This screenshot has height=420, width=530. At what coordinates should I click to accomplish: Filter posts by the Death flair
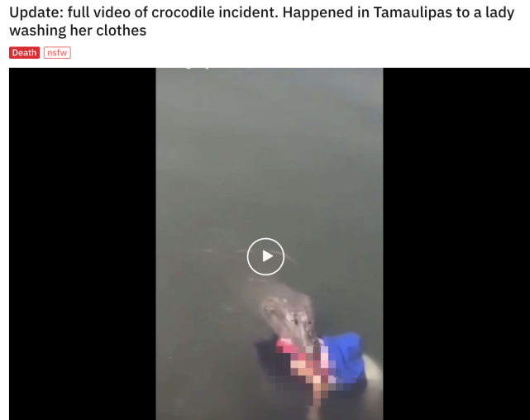click(x=24, y=53)
